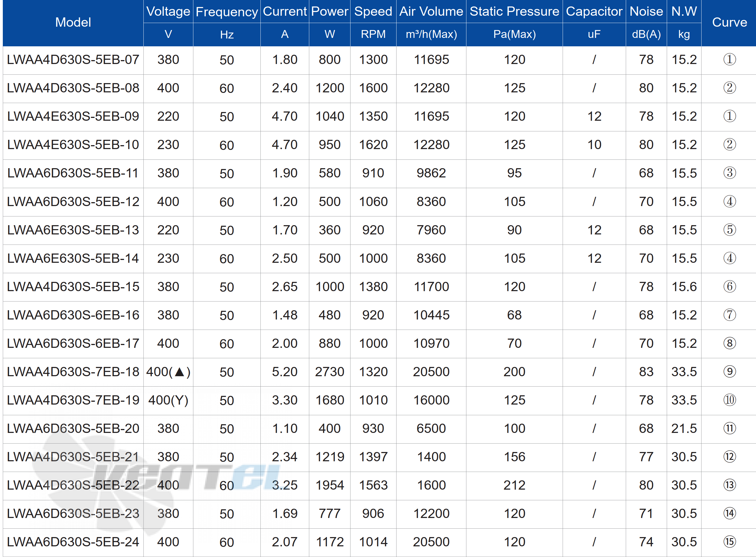Image resolution: width=756 pixels, height=557 pixels.
Task: Click curve number ⑤ in row 5EB-13
Action: [730, 230]
